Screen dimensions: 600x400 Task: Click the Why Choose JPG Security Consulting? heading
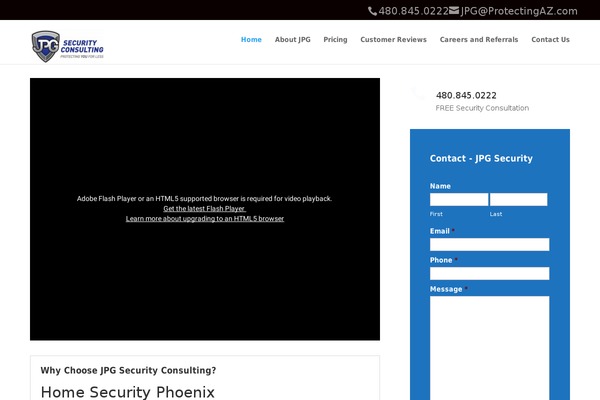coord(128,371)
